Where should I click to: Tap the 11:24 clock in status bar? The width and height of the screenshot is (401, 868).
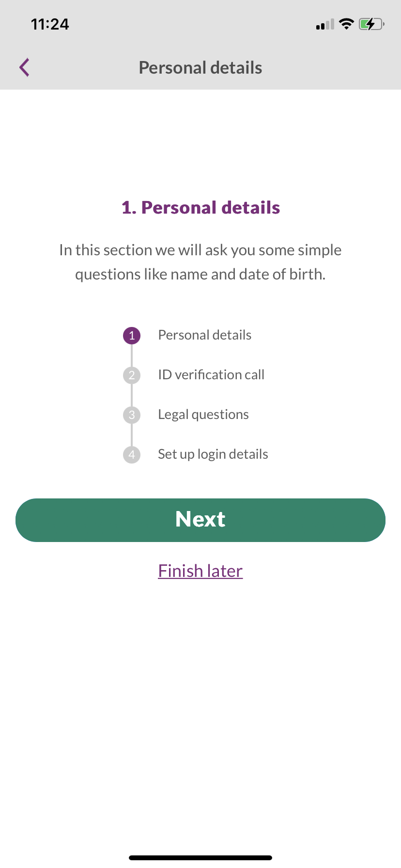coord(50,24)
